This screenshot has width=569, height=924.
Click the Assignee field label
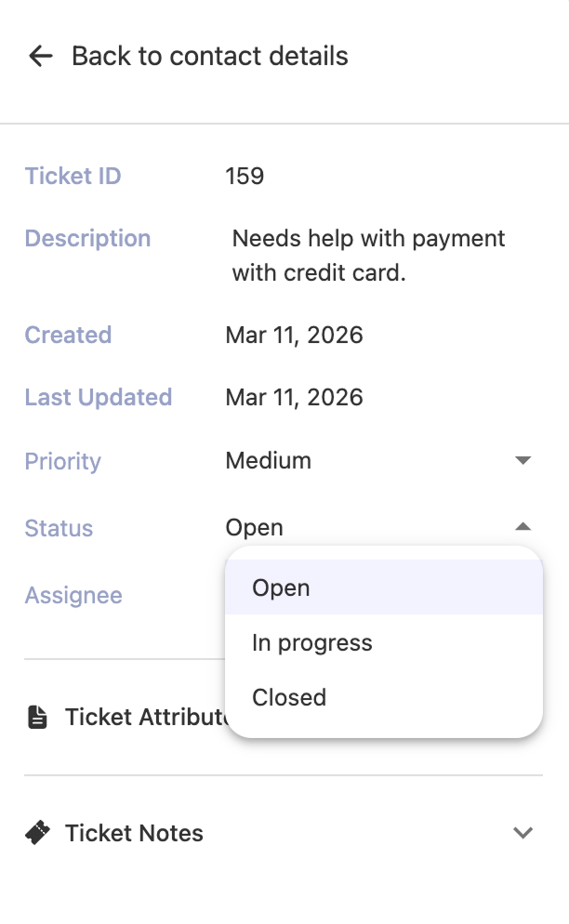tap(73, 595)
